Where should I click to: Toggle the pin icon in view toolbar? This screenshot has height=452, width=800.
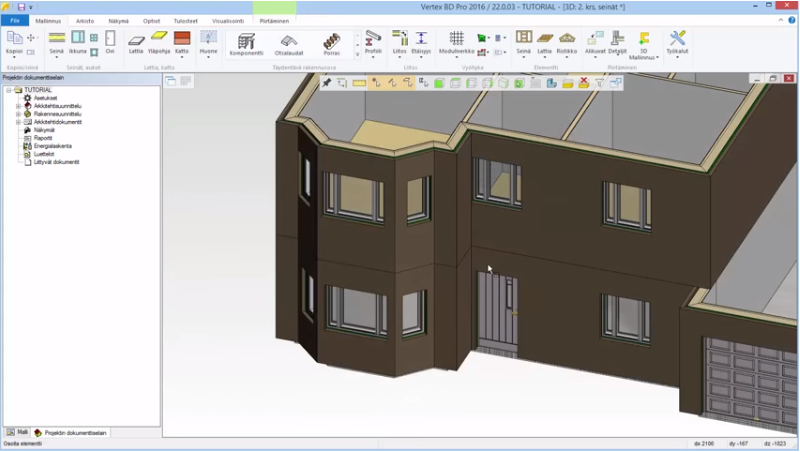(x=327, y=83)
